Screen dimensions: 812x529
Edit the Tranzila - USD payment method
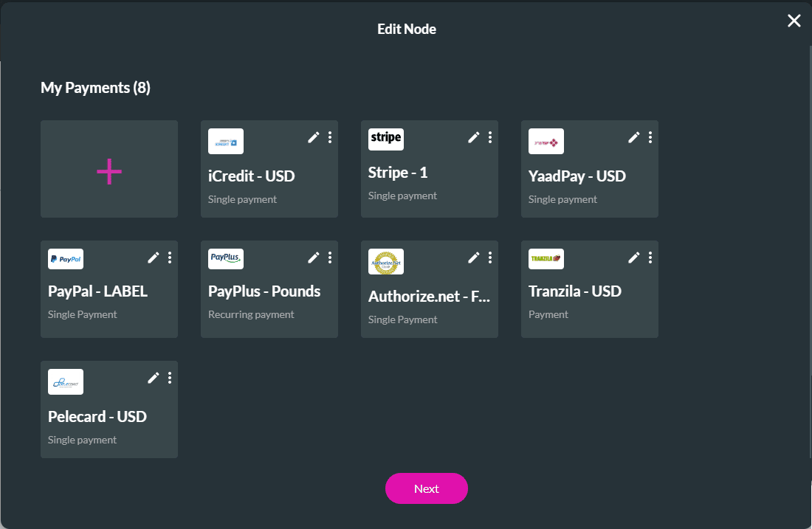click(x=633, y=257)
